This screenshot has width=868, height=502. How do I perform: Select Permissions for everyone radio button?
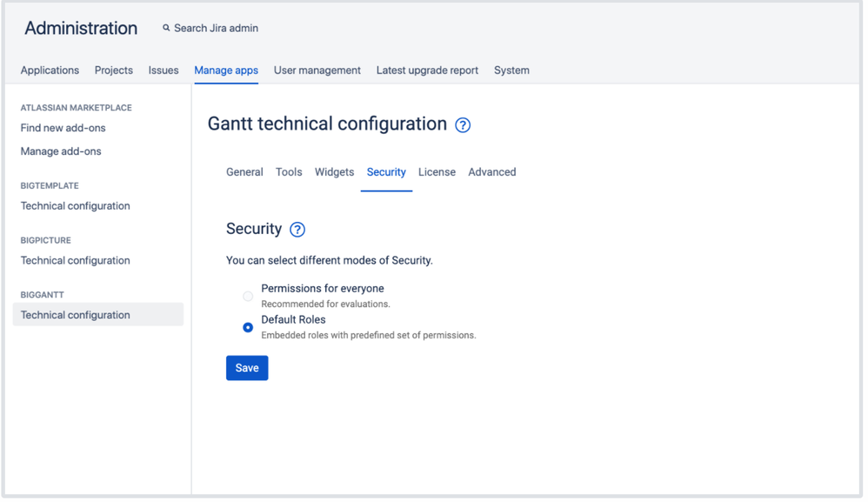[248, 296]
